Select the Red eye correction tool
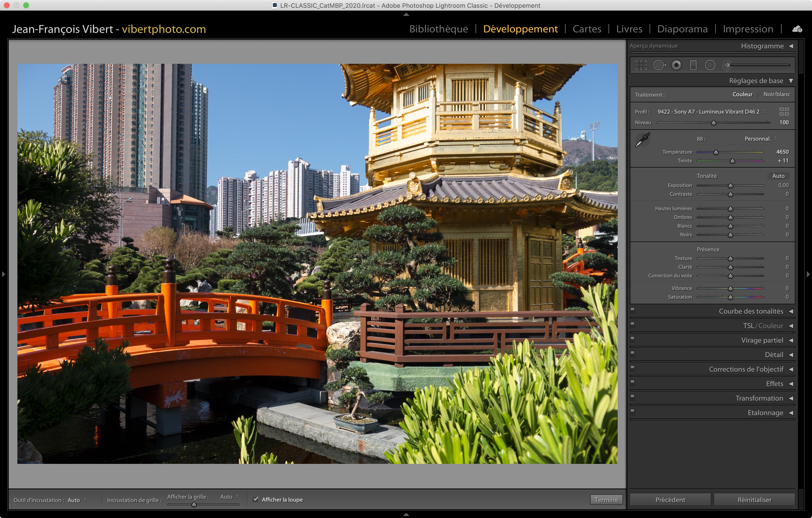The height and width of the screenshot is (518, 812). pos(676,65)
